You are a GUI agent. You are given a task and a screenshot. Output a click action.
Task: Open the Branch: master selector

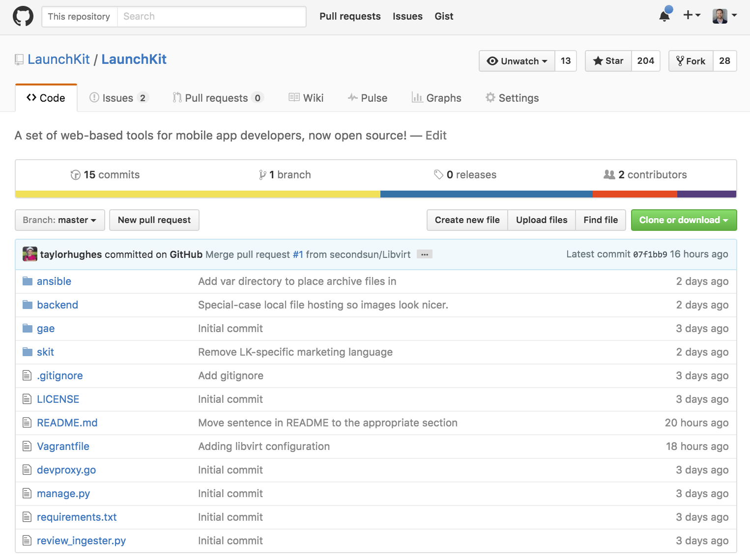pos(60,220)
